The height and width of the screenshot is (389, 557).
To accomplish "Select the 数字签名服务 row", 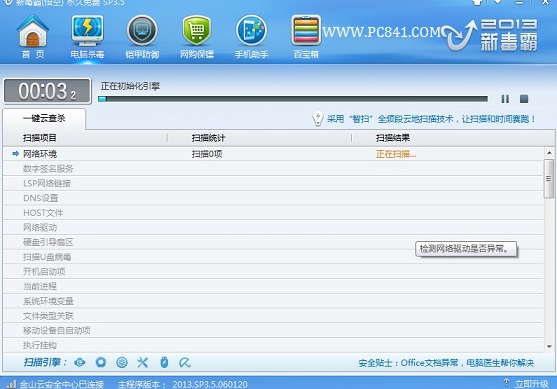I will pos(273,168).
